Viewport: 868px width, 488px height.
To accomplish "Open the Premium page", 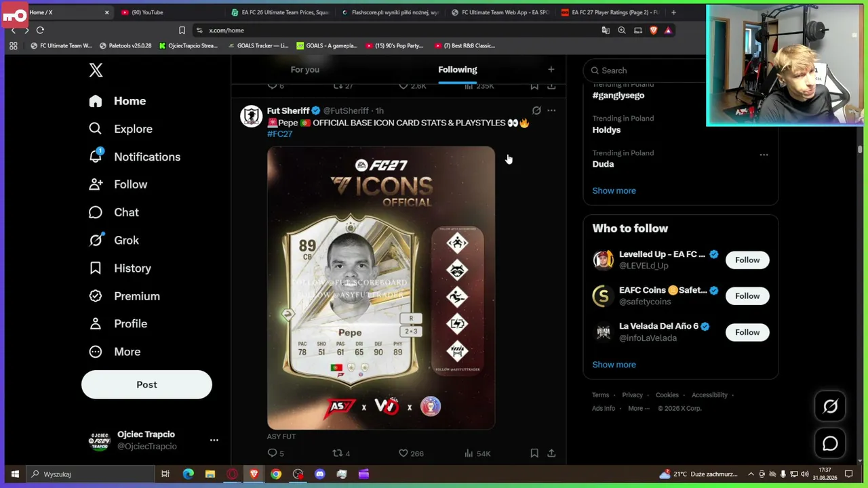I will coord(124,296).
